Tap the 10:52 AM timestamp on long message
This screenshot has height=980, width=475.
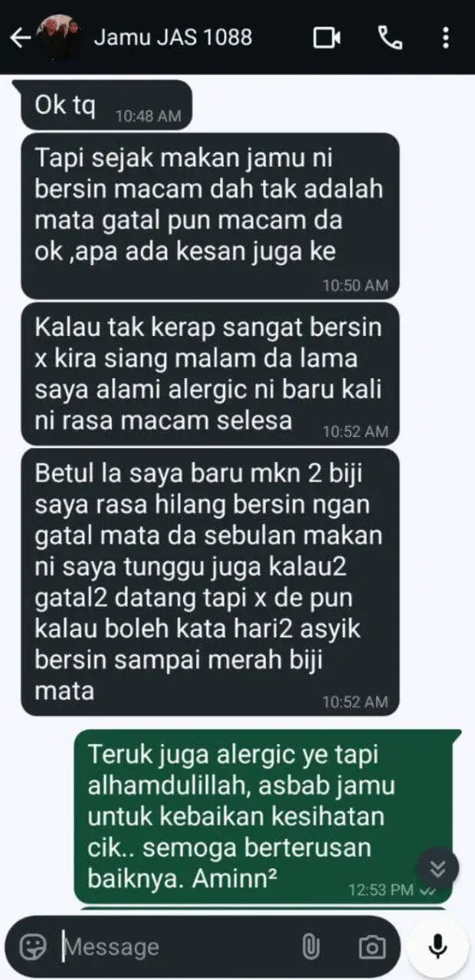click(x=355, y=701)
